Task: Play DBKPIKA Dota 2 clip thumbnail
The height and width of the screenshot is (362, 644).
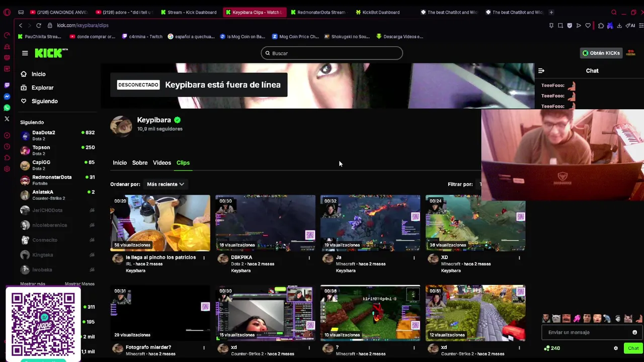Action: pyautogui.click(x=265, y=223)
